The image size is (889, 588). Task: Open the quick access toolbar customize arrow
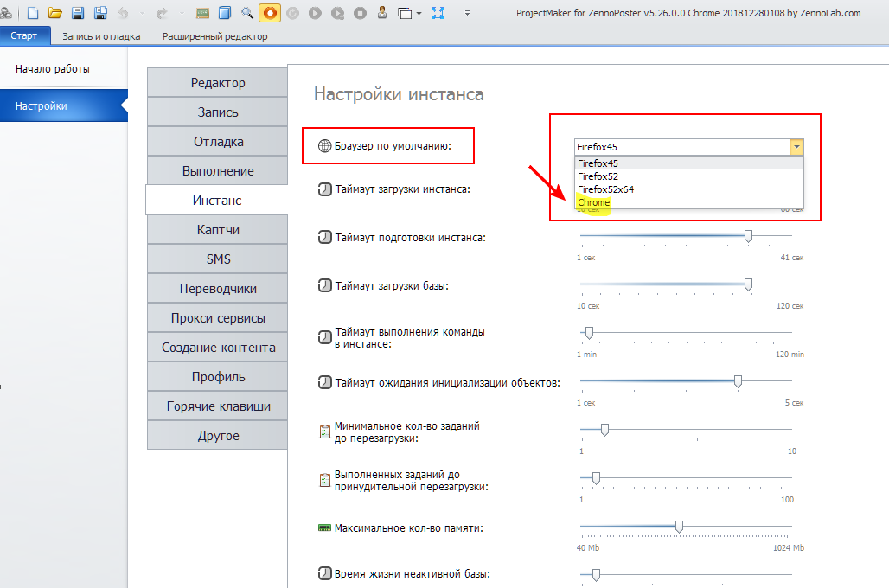(467, 13)
